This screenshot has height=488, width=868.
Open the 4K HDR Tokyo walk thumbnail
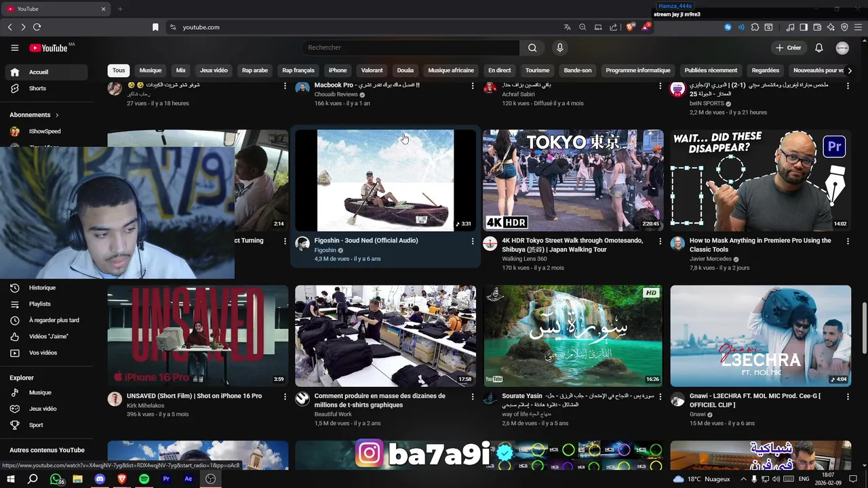(x=573, y=180)
